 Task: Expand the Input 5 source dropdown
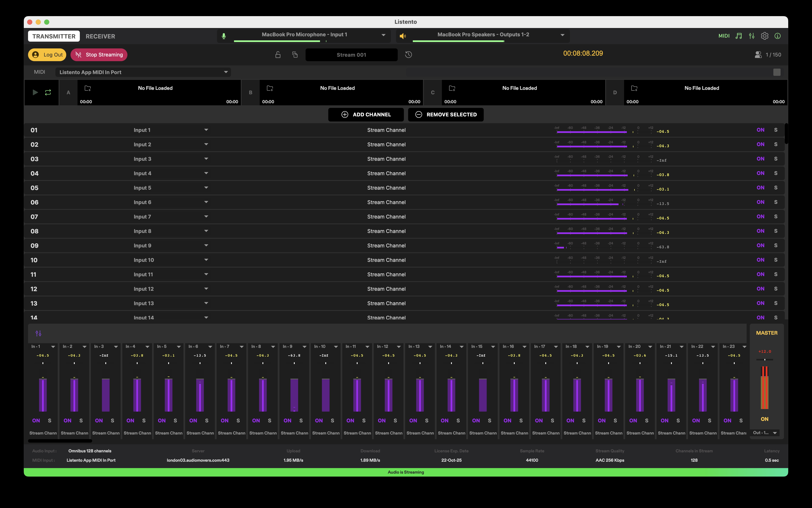pyautogui.click(x=206, y=188)
